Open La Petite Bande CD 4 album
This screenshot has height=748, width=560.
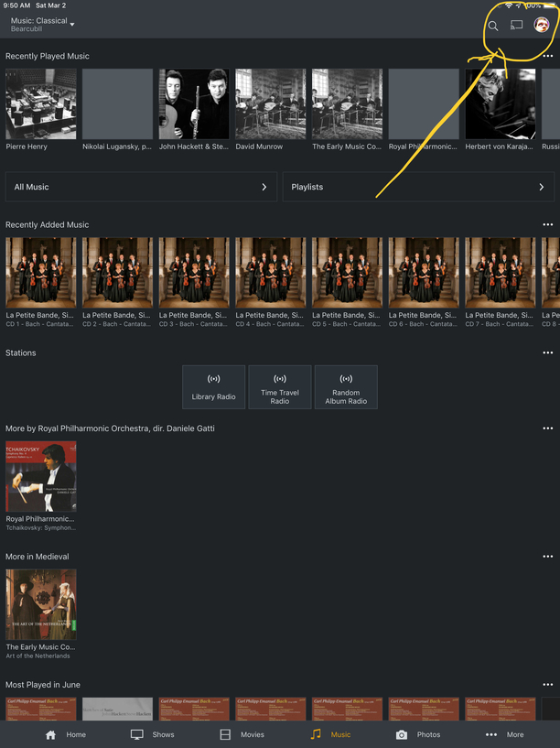click(x=271, y=273)
